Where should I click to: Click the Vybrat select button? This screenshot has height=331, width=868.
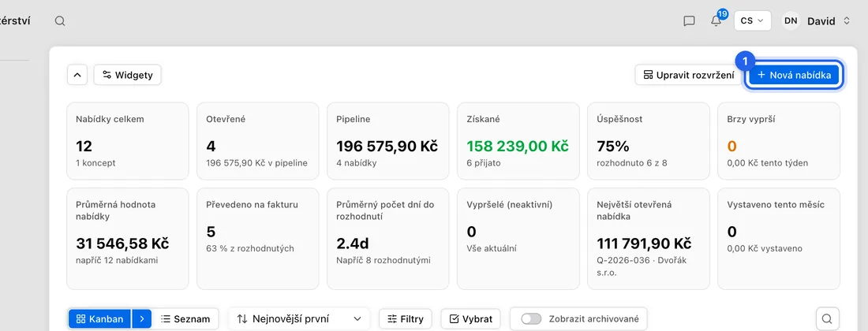(470, 319)
